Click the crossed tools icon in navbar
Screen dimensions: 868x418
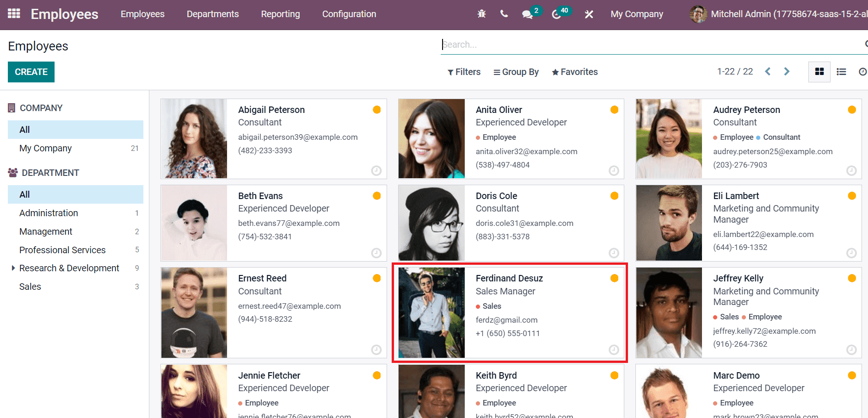[589, 14]
